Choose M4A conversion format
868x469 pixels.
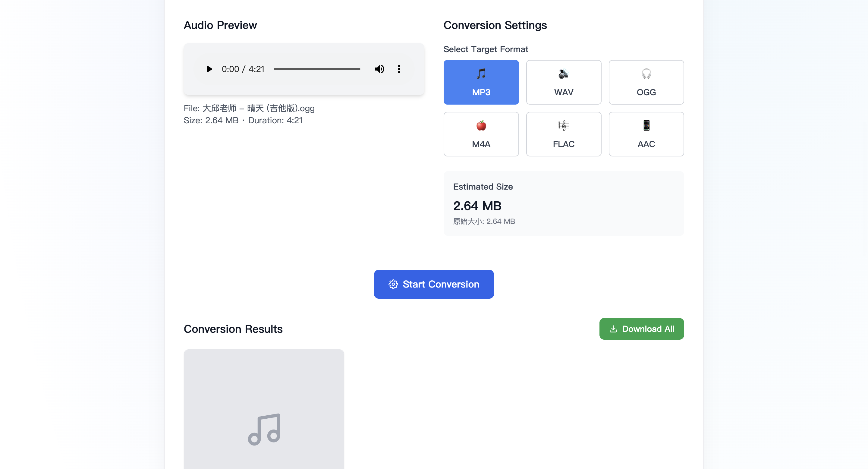click(x=481, y=134)
